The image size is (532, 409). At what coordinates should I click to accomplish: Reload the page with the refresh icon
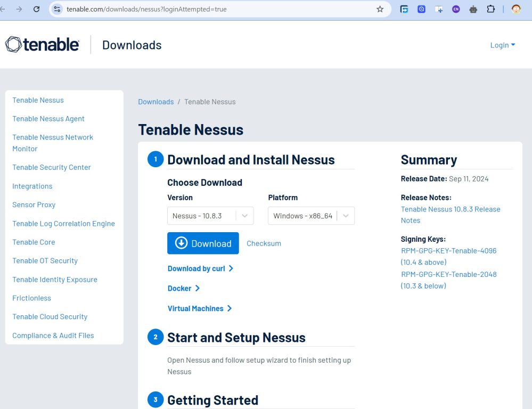36,9
